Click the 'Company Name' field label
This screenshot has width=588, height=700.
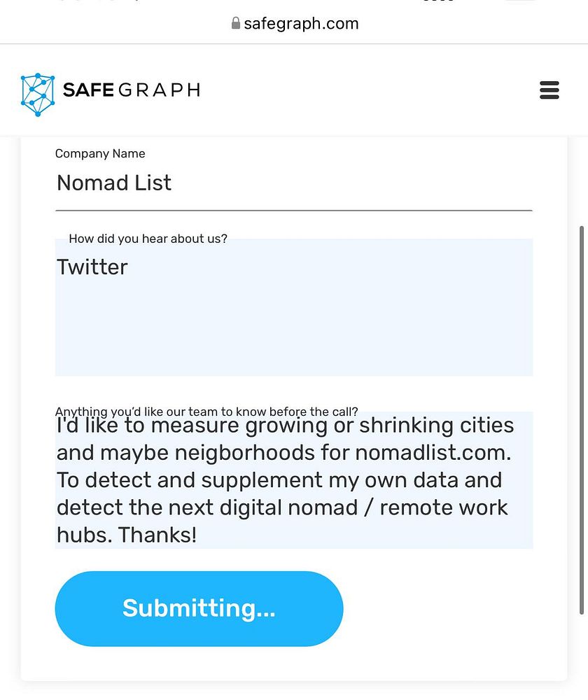tap(100, 154)
